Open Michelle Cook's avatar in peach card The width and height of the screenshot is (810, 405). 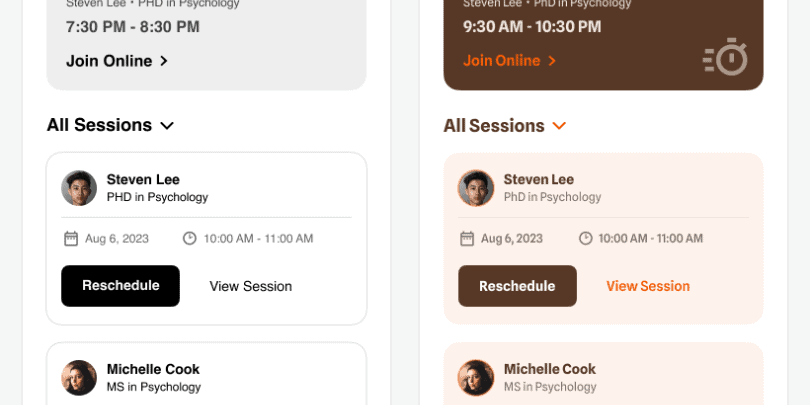tap(476, 377)
